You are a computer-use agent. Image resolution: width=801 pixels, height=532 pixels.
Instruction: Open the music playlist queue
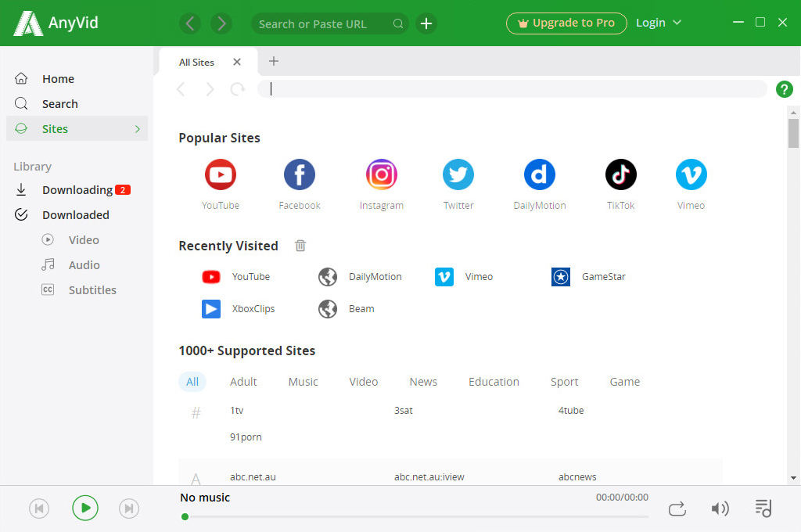point(763,508)
